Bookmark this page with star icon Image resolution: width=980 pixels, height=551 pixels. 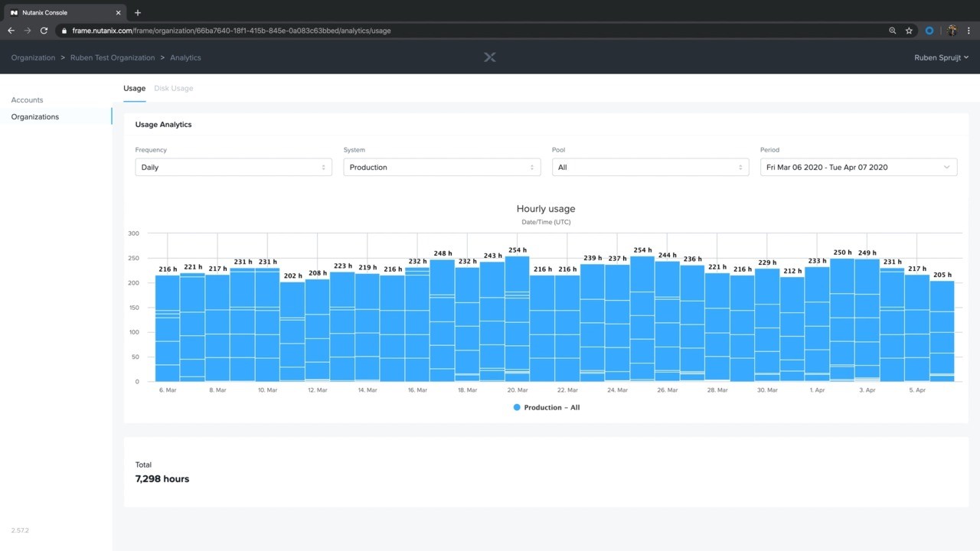[909, 31]
